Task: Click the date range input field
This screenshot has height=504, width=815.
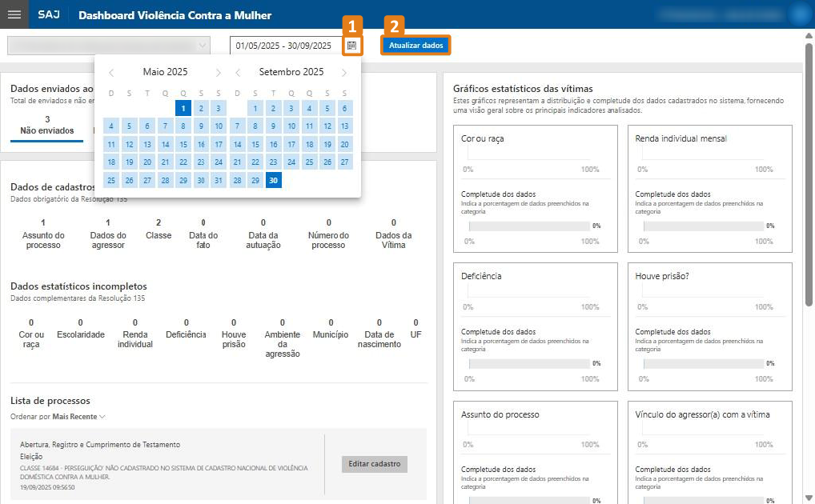Action: pyautogui.click(x=284, y=46)
